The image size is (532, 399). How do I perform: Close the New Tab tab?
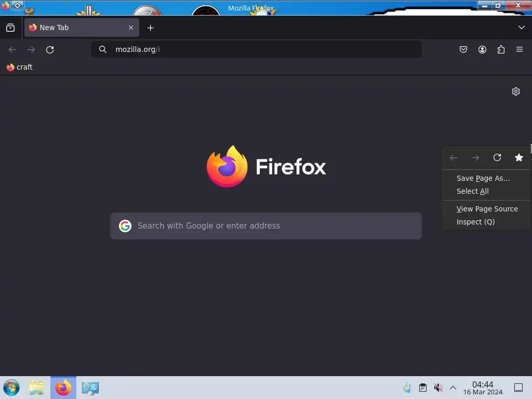pyautogui.click(x=131, y=28)
